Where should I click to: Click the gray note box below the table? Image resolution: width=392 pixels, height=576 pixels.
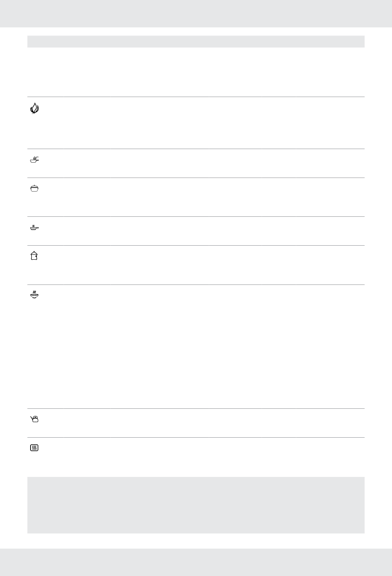pos(196,505)
